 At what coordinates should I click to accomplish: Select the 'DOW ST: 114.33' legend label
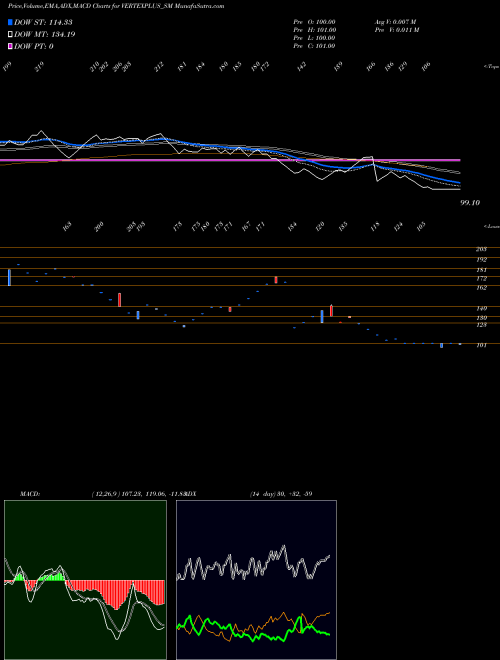[x=43, y=22]
